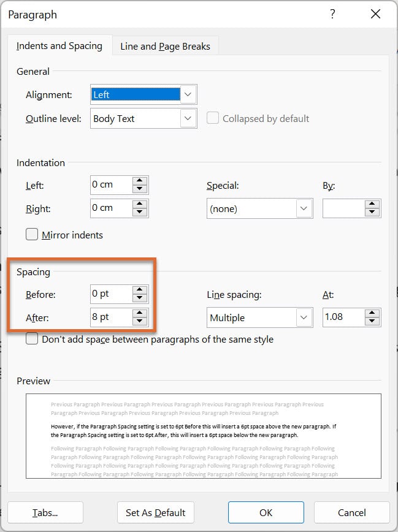Check the Collapsed by default box
398x532 pixels.
point(213,118)
